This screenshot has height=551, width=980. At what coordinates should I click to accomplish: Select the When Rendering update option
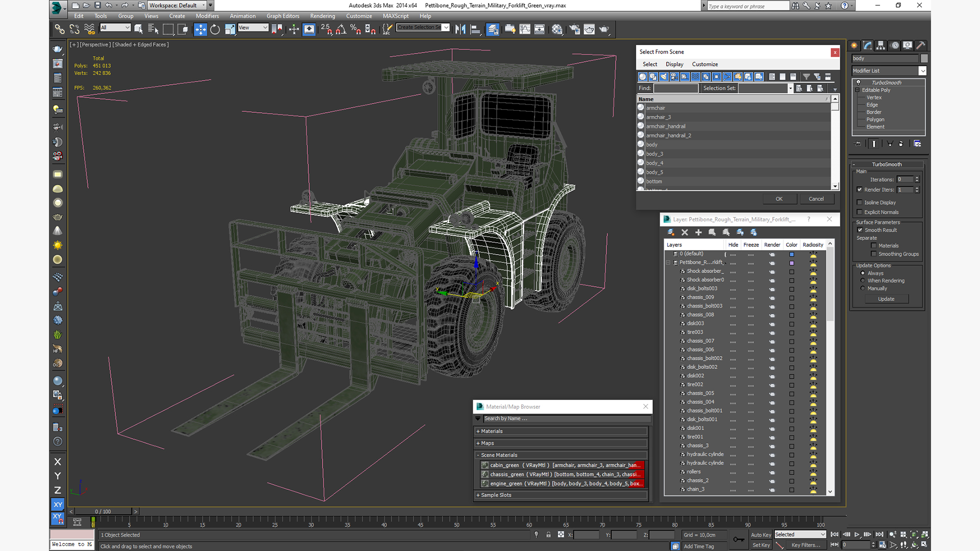[863, 281]
